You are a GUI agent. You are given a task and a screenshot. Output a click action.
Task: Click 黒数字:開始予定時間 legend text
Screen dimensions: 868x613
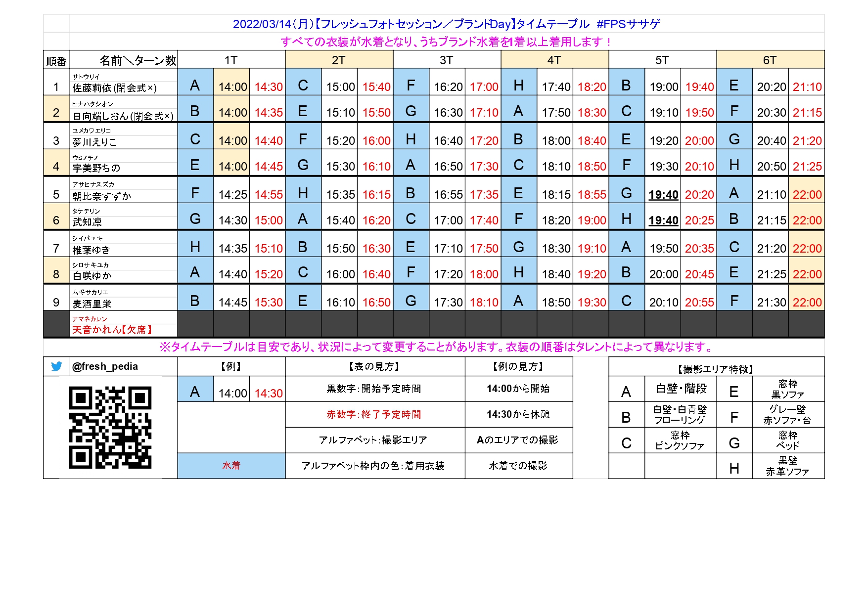coord(374,389)
